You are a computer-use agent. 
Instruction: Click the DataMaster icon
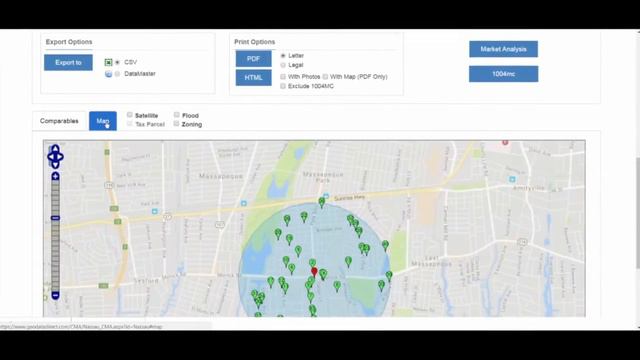point(108,74)
